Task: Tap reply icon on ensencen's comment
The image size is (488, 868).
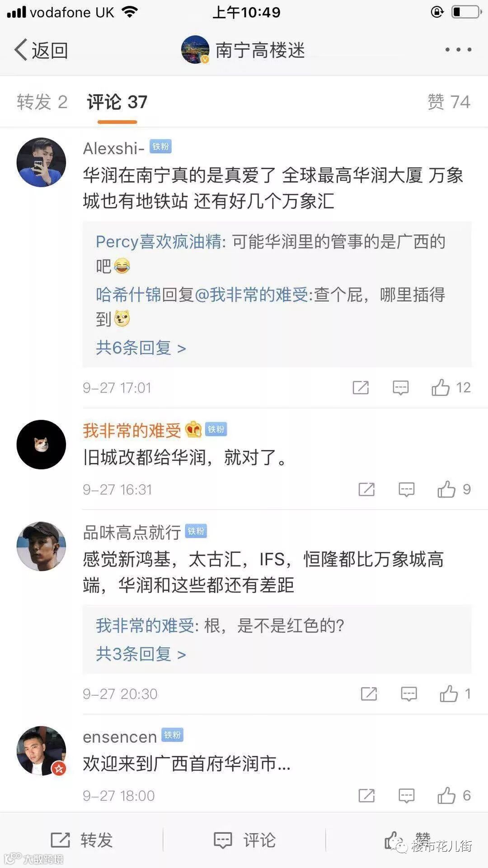Action: click(x=406, y=795)
